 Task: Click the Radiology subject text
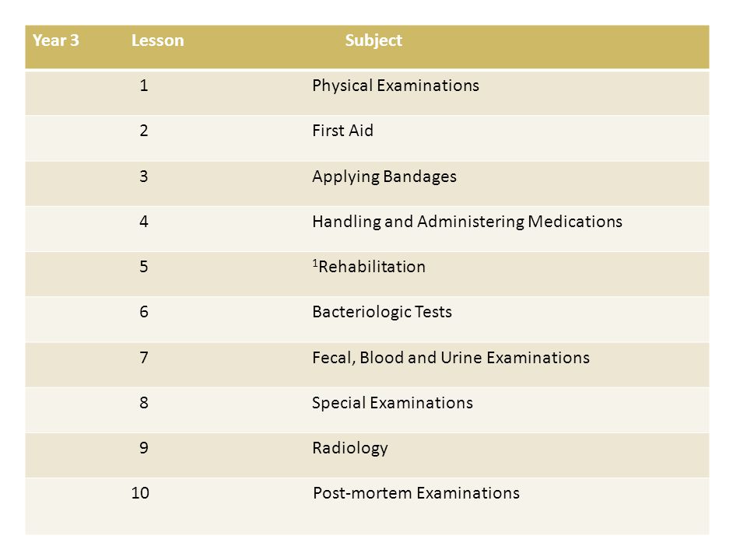click(x=349, y=448)
